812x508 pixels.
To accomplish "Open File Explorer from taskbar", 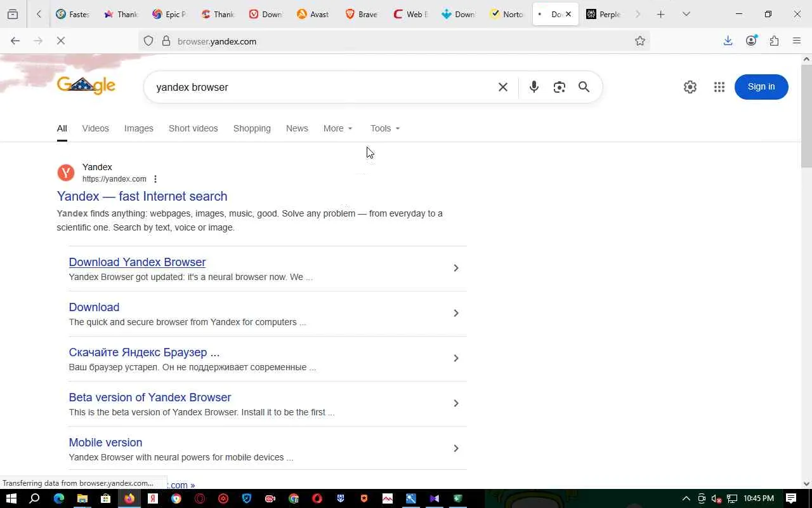I will coord(82,498).
